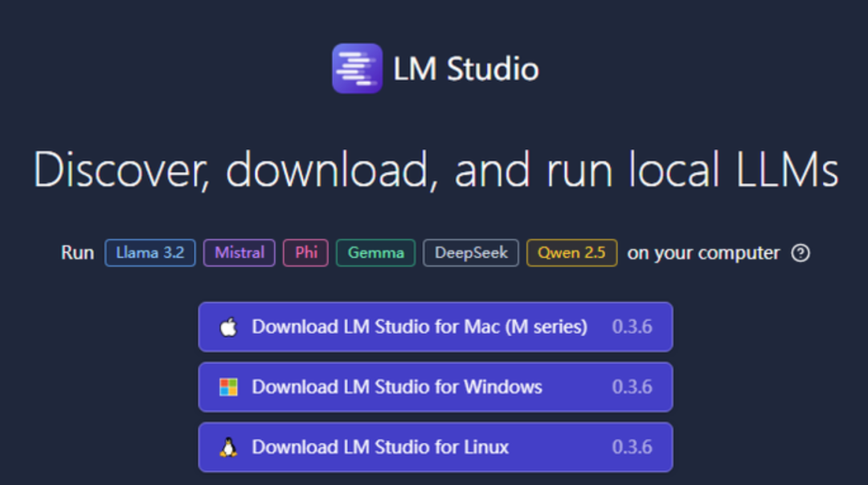Viewport: 868px width, 485px height.
Task: Click the 0.3.6 version on Windows button
Action: pos(633,387)
